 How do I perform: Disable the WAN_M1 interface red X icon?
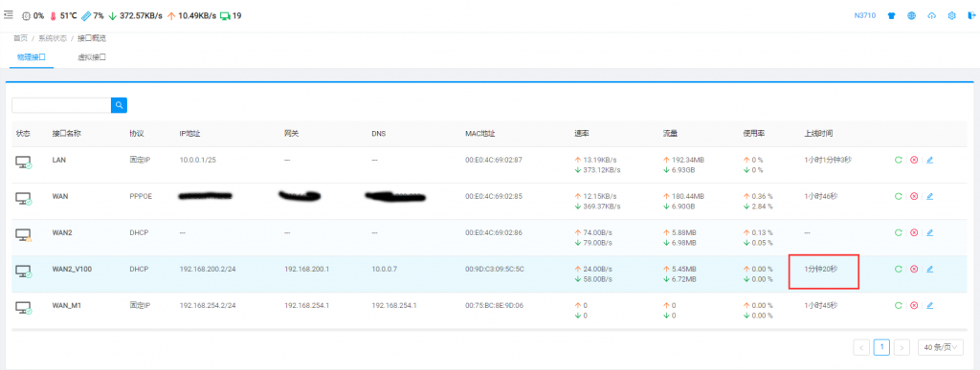point(914,305)
